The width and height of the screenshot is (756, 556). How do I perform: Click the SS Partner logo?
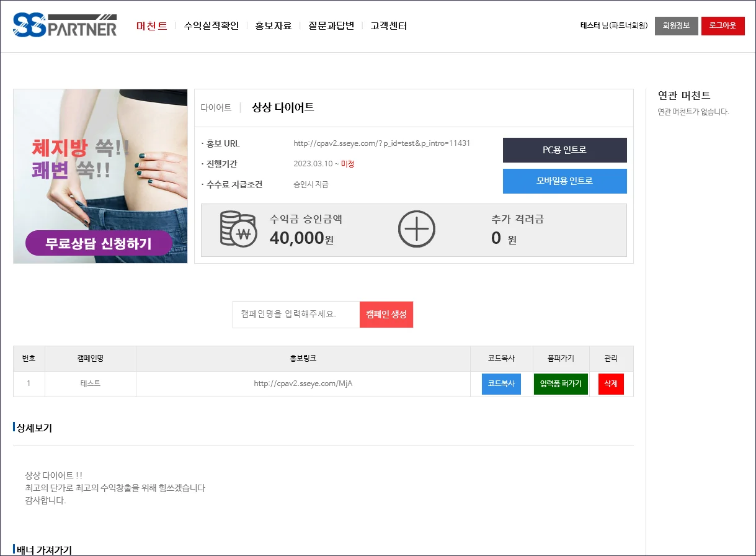click(x=64, y=25)
